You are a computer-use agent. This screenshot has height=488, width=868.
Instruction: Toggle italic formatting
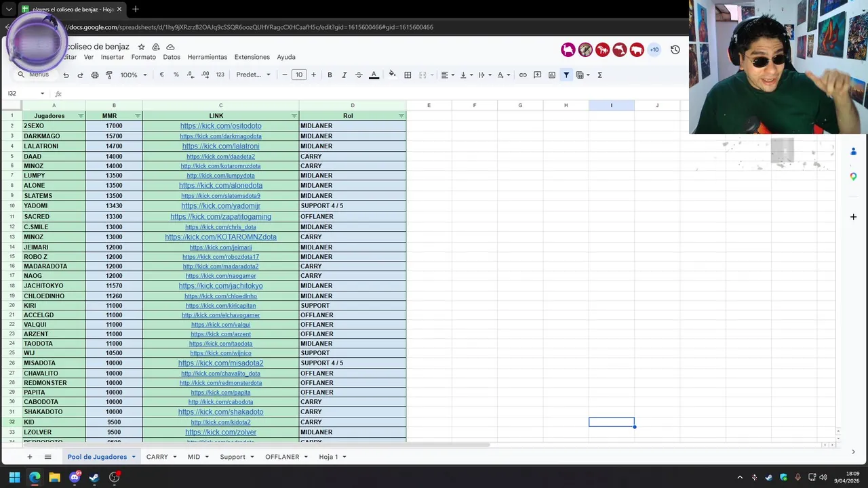tap(344, 75)
